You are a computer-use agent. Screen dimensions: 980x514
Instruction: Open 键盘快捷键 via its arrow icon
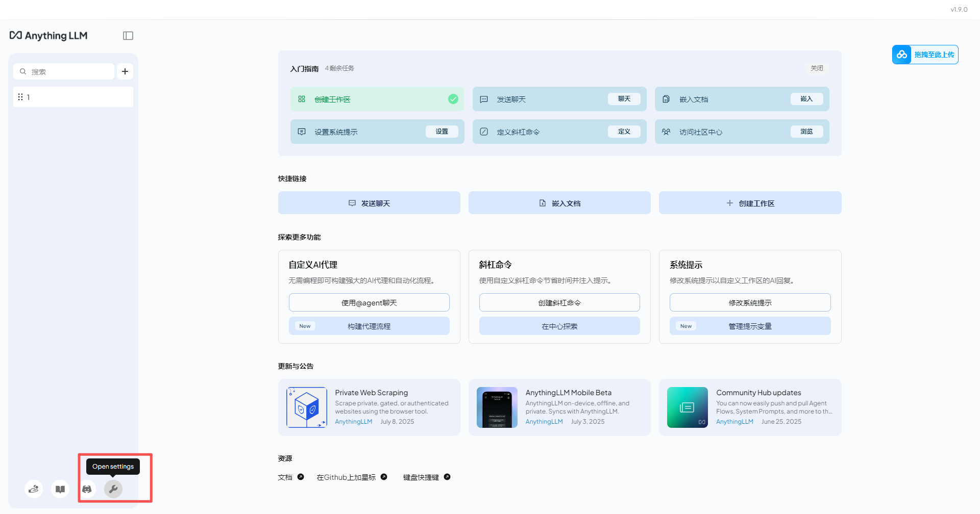pos(447,477)
